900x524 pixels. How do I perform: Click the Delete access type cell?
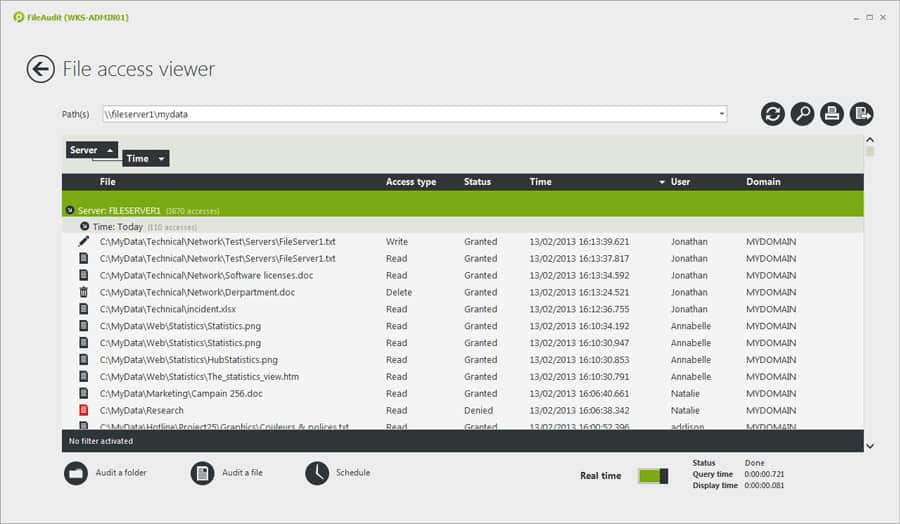point(399,292)
